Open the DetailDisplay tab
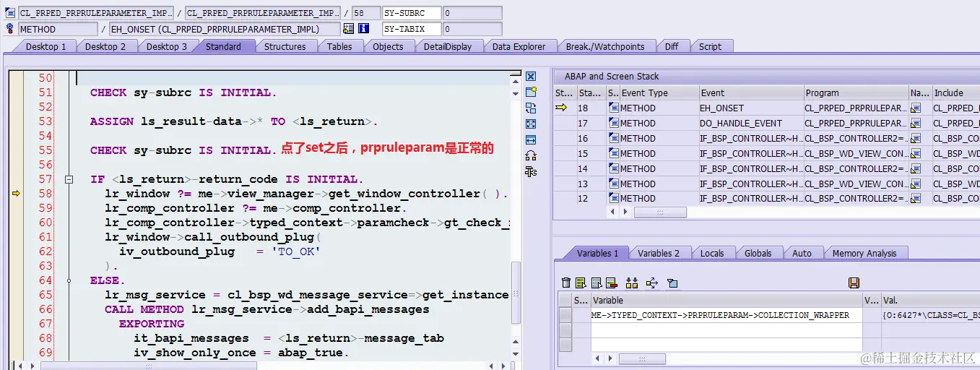The width and height of the screenshot is (980, 370). 448,46
